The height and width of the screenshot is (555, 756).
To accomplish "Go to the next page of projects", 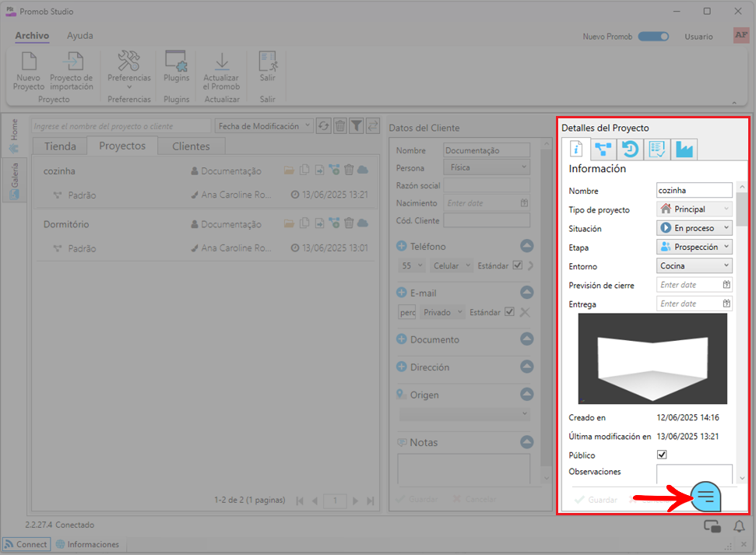I will [356, 501].
